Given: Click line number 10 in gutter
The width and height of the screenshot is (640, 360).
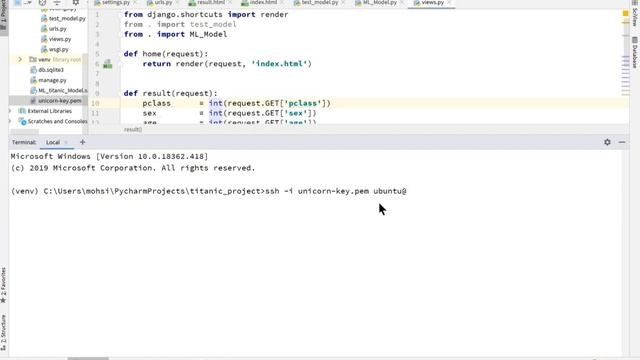Looking at the screenshot, I should click(95, 103).
